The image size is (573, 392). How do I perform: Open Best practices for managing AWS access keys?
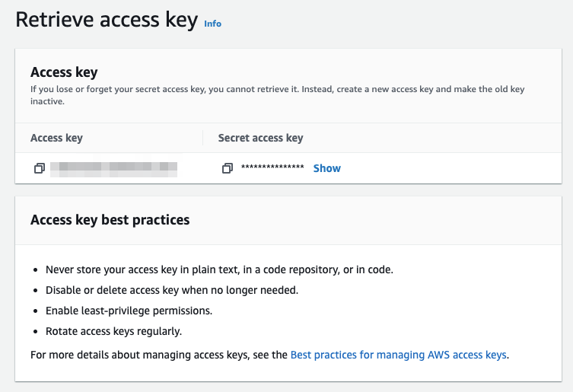click(399, 355)
